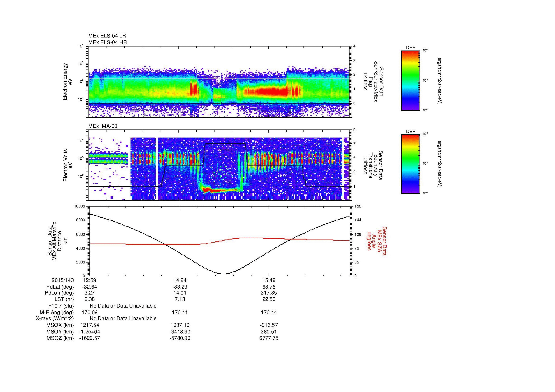Click the time label 14:24
Viewport: 555px width, 392px height.
click(x=180, y=280)
